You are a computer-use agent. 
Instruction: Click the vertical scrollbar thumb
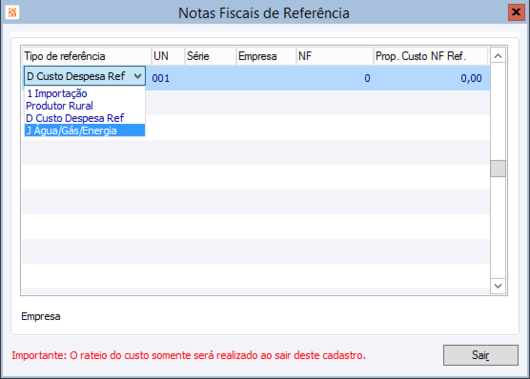pyautogui.click(x=498, y=168)
